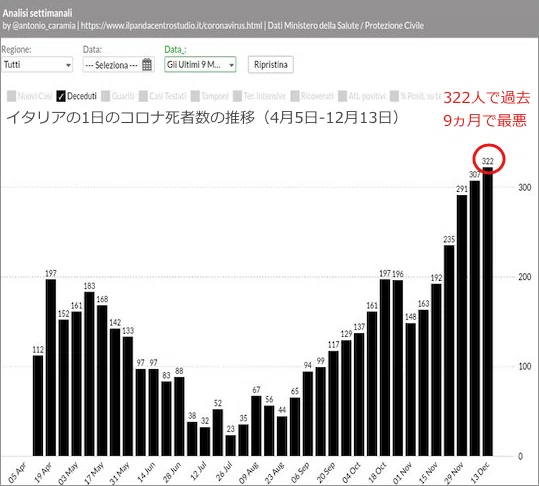
Task: Click the bar labeled 235
Action: click(x=449, y=351)
